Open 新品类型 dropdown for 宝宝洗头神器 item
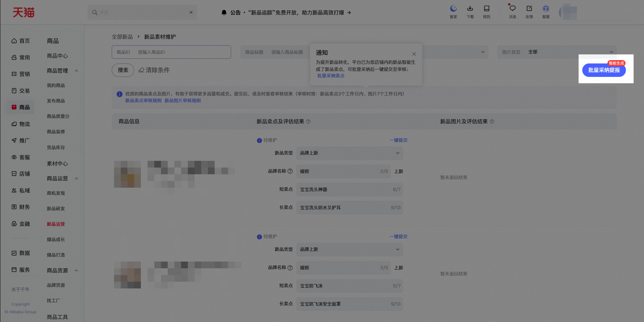644x322 pixels. point(350,153)
